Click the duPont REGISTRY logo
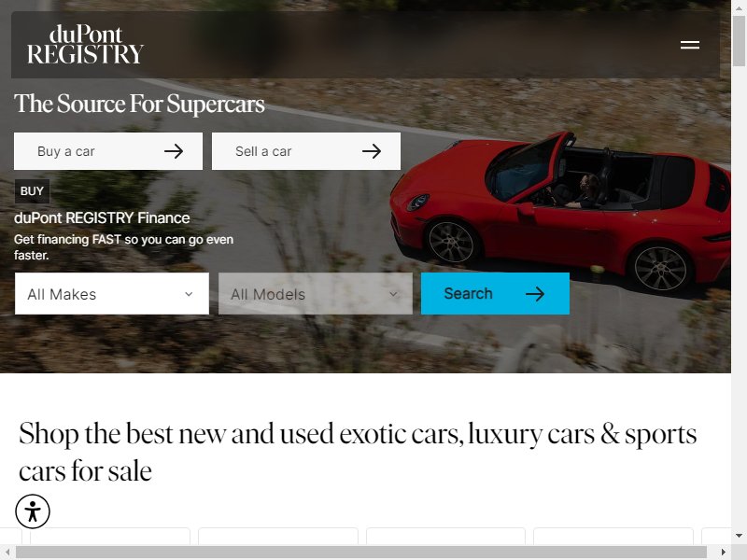The image size is (747, 560). pos(85,44)
